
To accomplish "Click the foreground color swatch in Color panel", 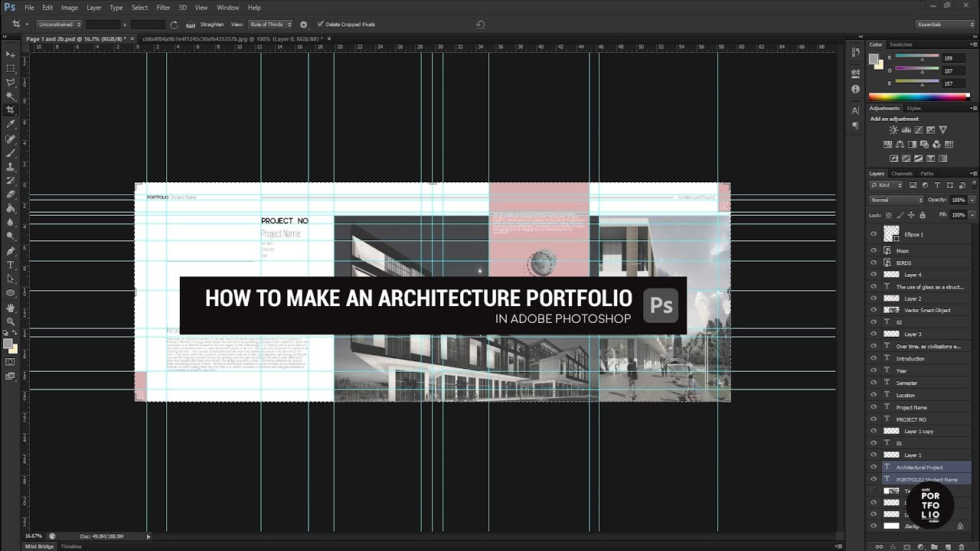I will point(874,58).
